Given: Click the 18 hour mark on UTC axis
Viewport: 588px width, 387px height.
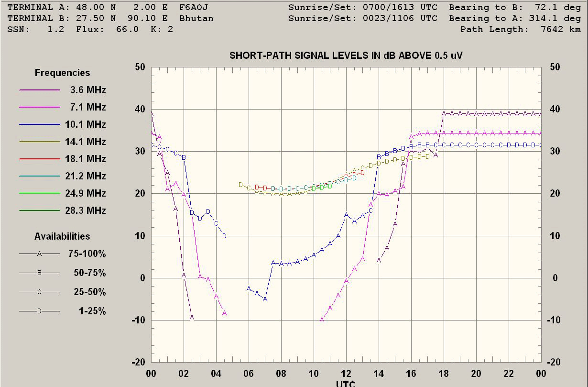Looking at the screenshot, I should click(x=444, y=373).
